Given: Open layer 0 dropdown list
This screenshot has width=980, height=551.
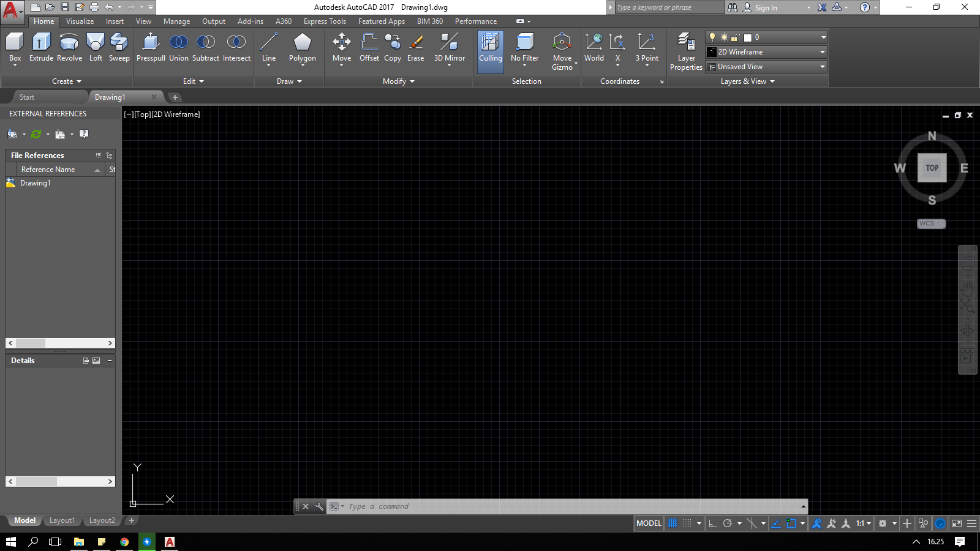Looking at the screenshot, I should [766, 37].
